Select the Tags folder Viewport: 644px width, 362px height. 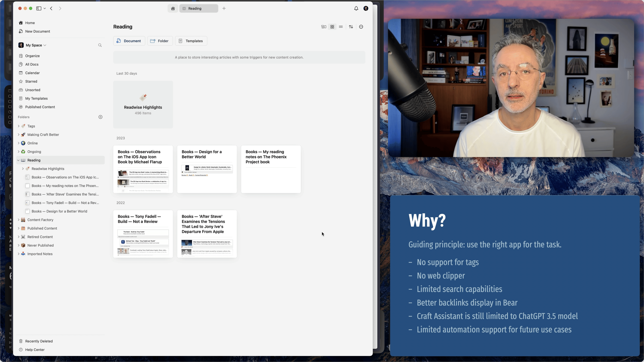pos(60,126)
